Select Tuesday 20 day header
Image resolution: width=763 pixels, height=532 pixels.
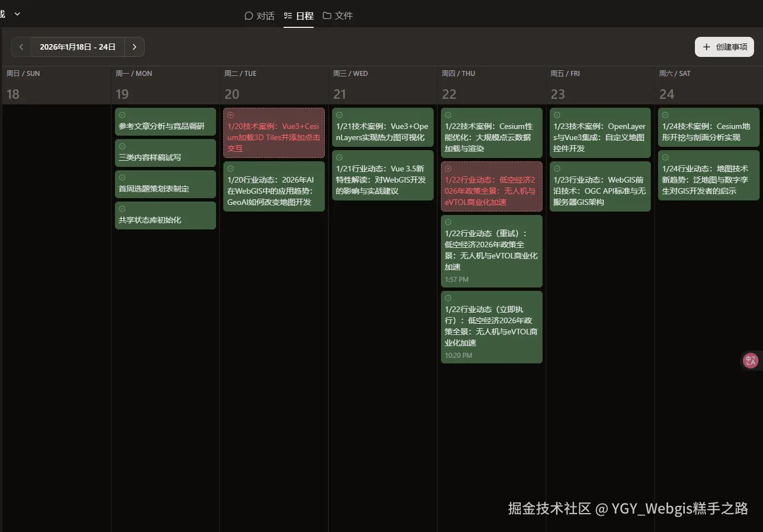(274, 85)
